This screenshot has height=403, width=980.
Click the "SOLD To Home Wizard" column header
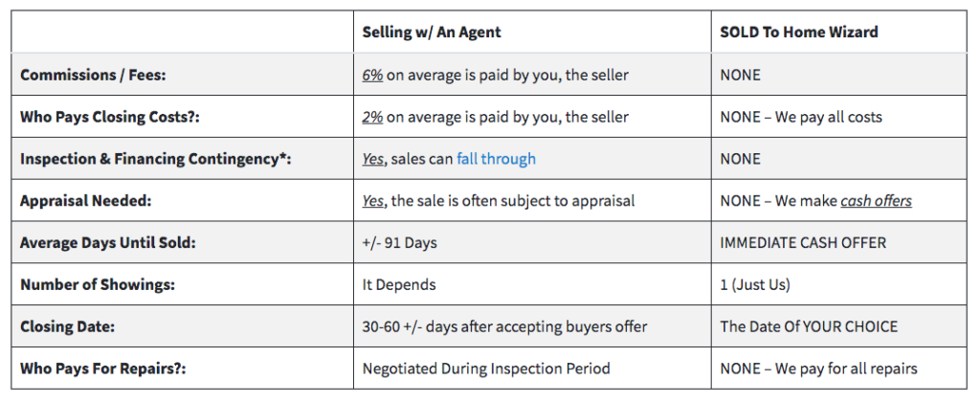click(x=799, y=32)
